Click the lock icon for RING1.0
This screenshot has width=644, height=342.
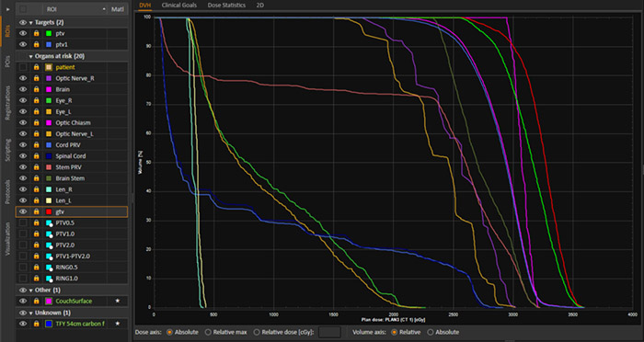coord(36,279)
